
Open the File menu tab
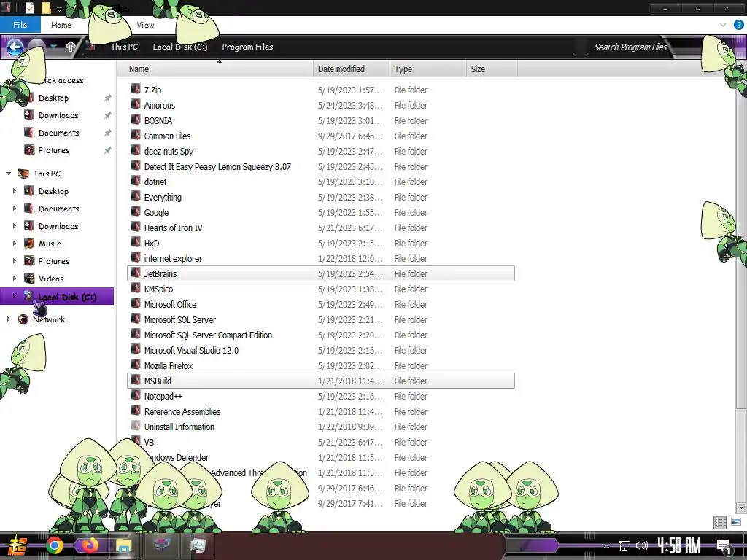[20, 25]
